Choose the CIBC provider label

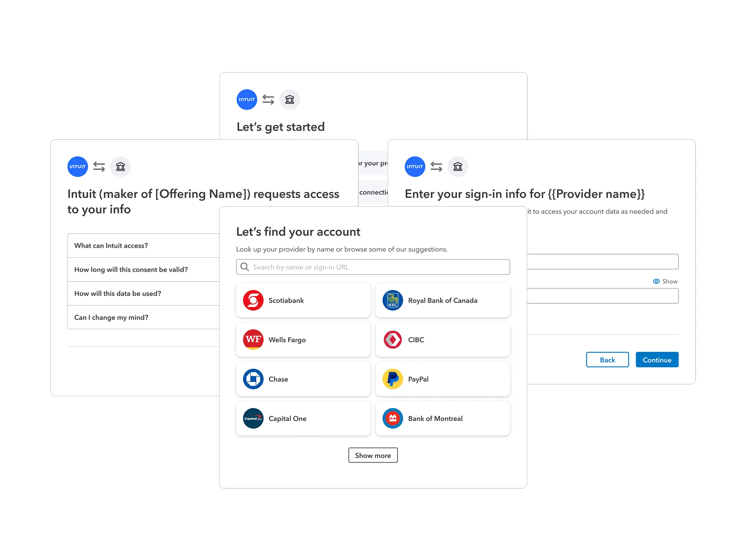pyautogui.click(x=416, y=340)
